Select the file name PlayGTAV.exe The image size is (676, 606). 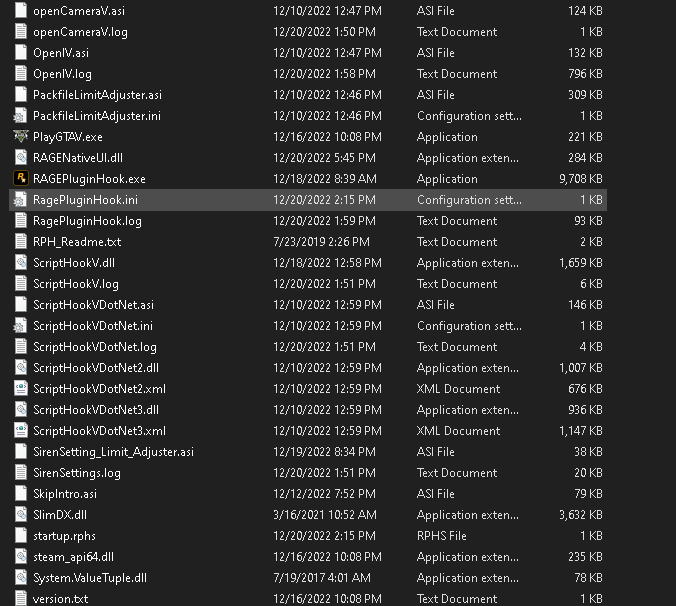pos(68,137)
